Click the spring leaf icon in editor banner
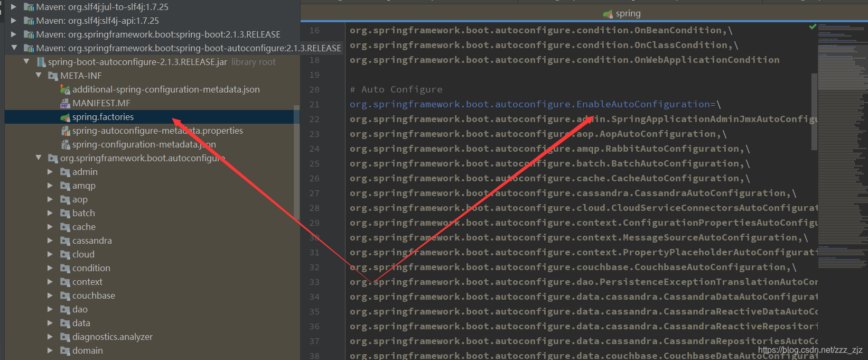Screen dimensions: 868x360 (608, 14)
